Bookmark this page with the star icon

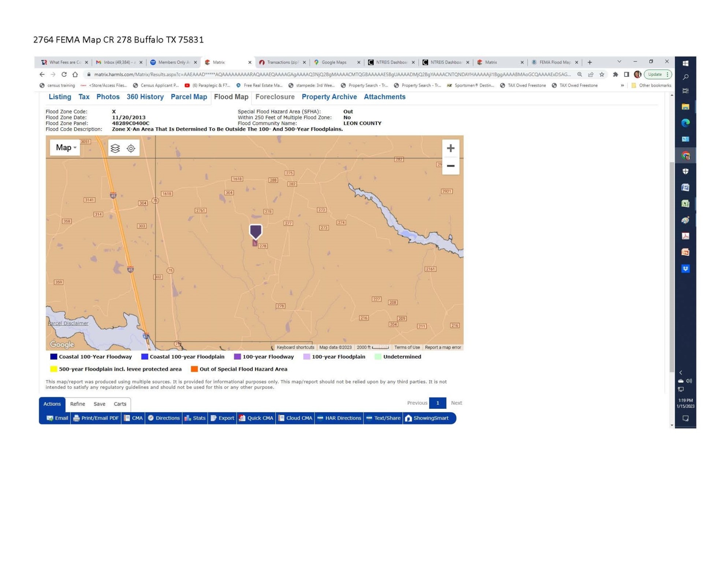tap(602, 74)
